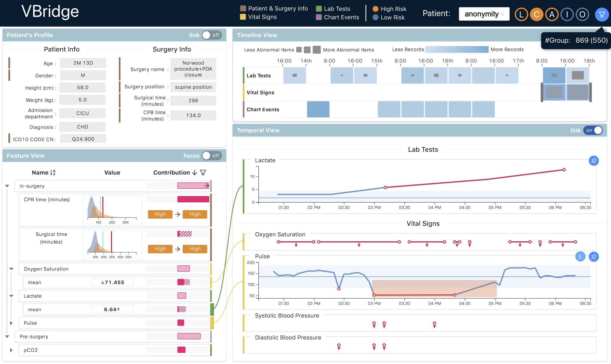Select the L circle indicator
The height and width of the screenshot is (364, 611).
(x=521, y=14)
